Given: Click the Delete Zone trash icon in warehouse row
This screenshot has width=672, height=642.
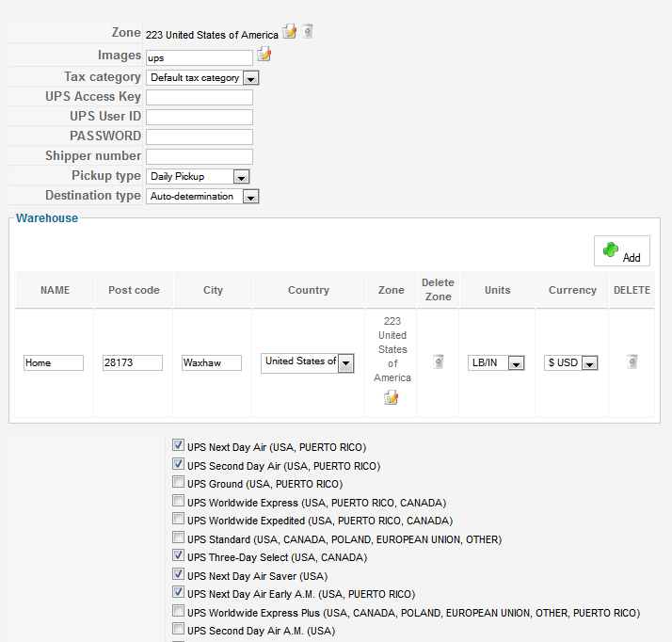Looking at the screenshot, I should (x=438, y=361).
